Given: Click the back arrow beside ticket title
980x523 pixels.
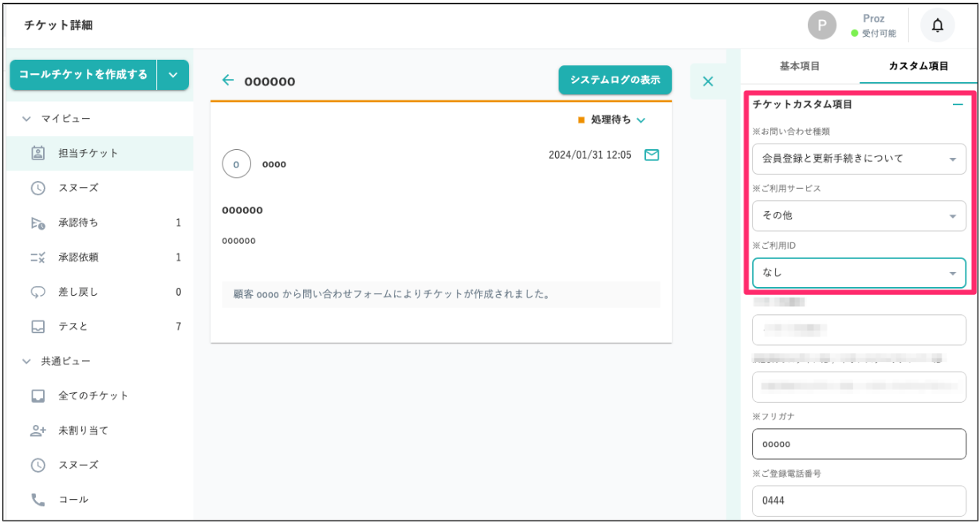Looking at the screenshot, I should coord(228,81).
